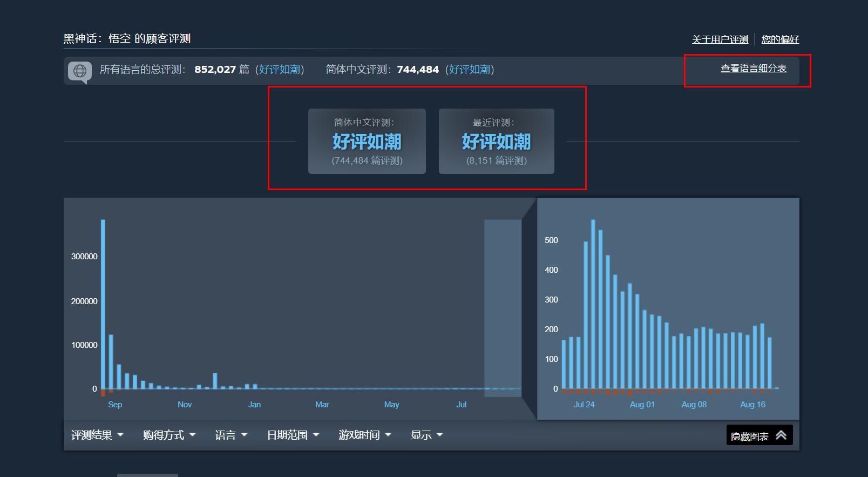Screen dimensions: 868x477
Task: Open the 关于用户评测 link
Action: (x=720, y=39)
